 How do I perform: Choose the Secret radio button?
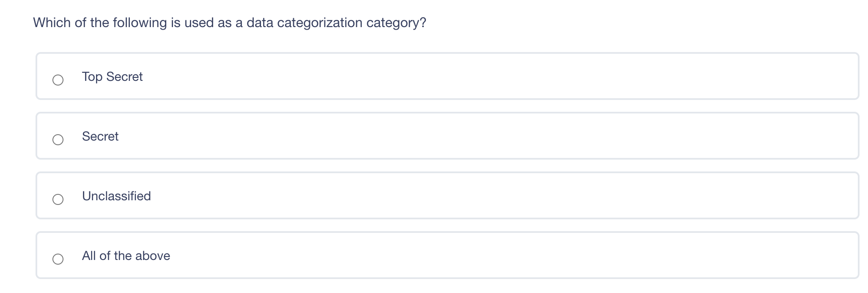pos(58,140)
